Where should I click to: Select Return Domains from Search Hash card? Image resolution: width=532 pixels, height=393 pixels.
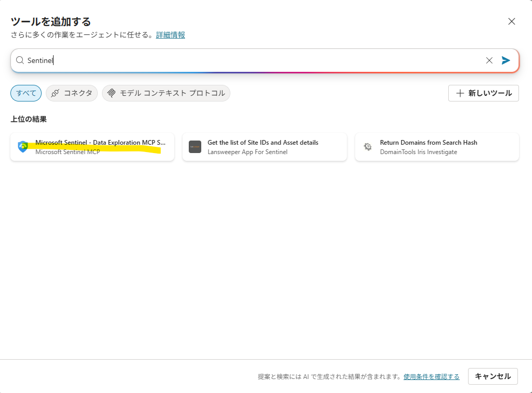(x=437, y=147)
